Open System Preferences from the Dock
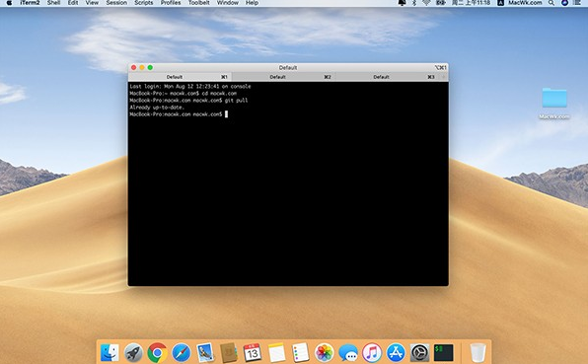This screenshot has width=588, height=364. pyautogui.click(x=419, y=353)
